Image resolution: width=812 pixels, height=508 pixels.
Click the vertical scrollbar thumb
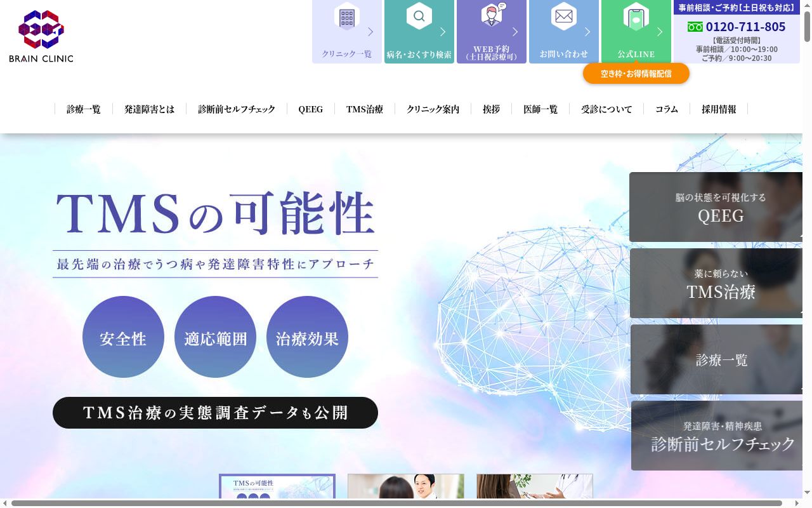[807, 27]
